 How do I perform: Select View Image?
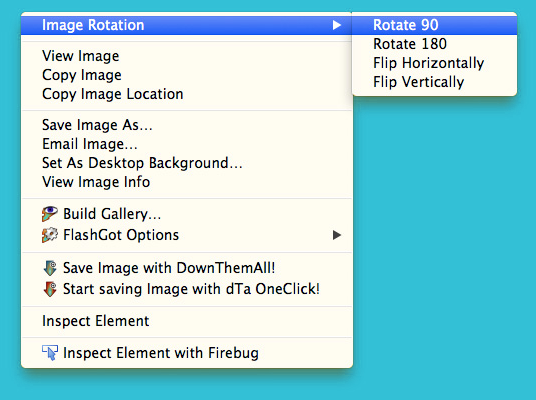click(187, 56)
